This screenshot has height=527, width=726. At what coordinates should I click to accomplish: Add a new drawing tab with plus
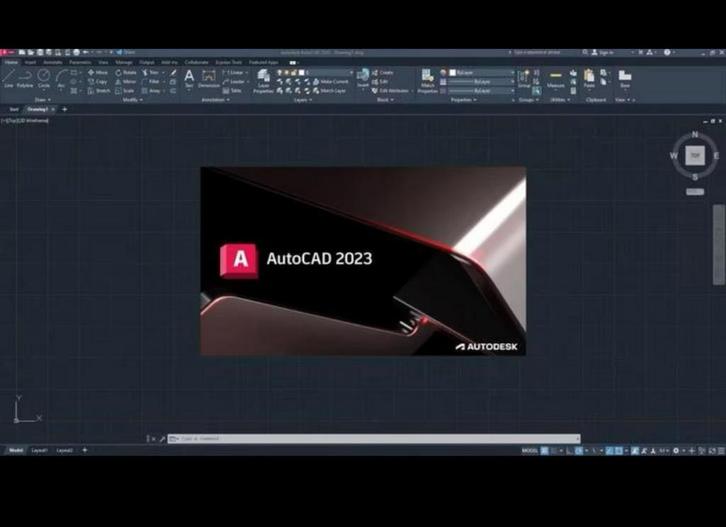pos(64,109)
